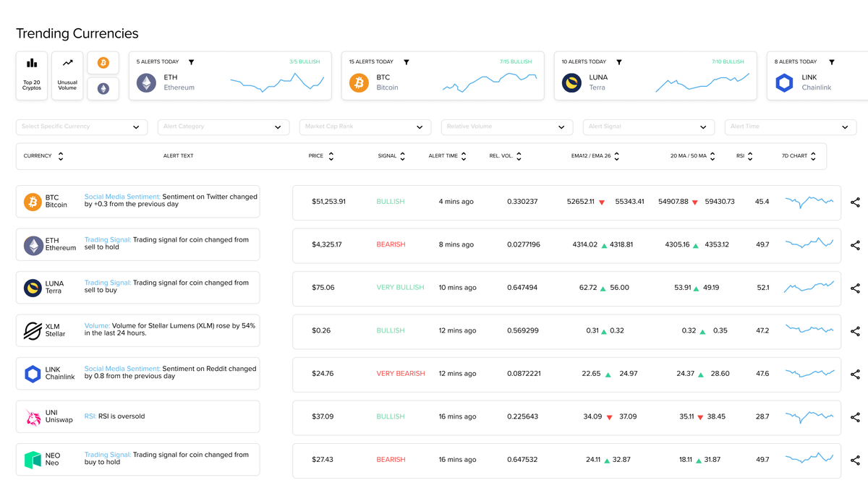Share the XLM Stellar alert row

point(855,331)
